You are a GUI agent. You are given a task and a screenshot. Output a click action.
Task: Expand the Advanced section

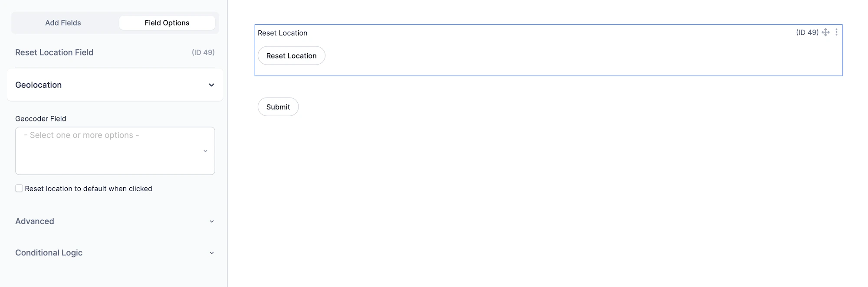pos(35,221)
